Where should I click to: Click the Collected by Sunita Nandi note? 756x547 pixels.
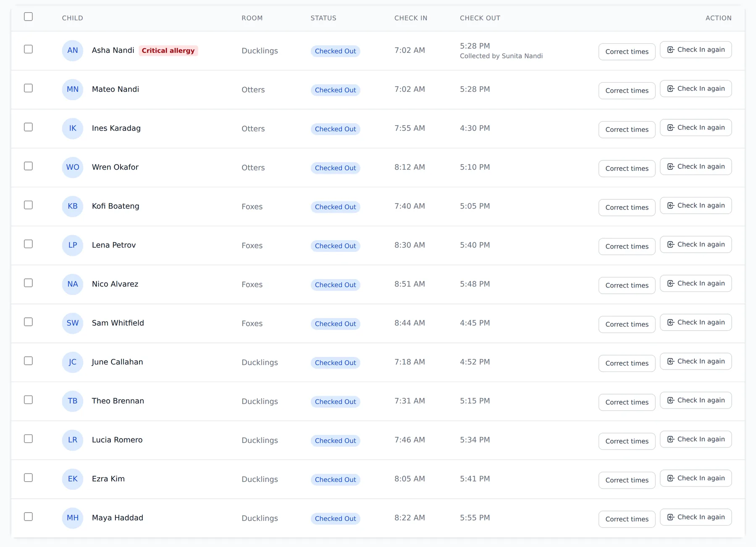(501, 56)
